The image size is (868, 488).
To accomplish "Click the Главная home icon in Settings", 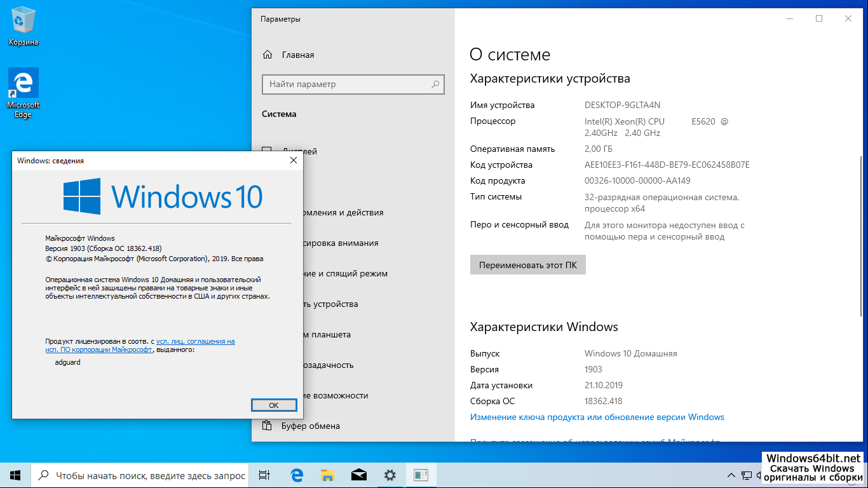I will click(x=268, y=55).
